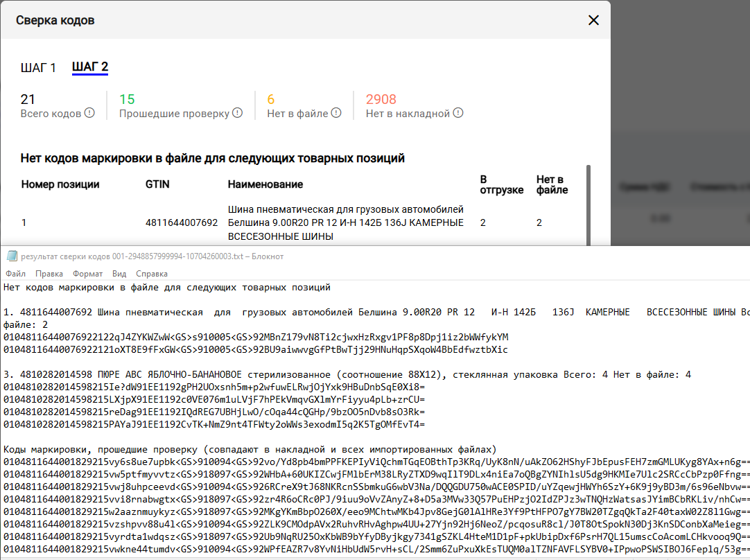Open the Правка menu
The width and height of the screenshot is (750, 560).
[x=49, y=274]
